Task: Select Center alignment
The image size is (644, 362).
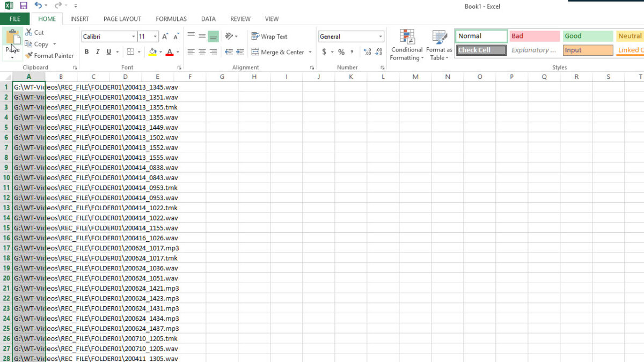Action: click(x=201, y=52)
